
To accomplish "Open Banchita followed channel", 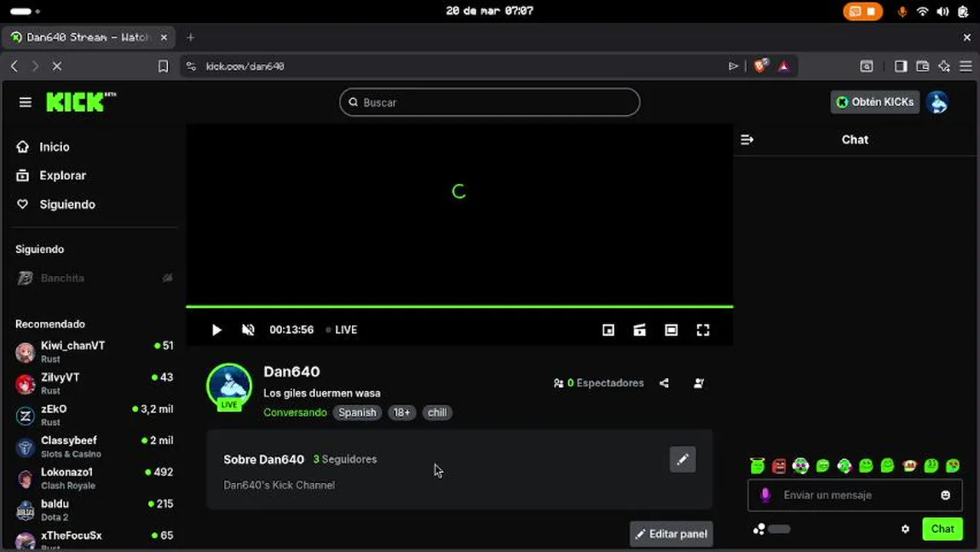I will coord(94,278).
